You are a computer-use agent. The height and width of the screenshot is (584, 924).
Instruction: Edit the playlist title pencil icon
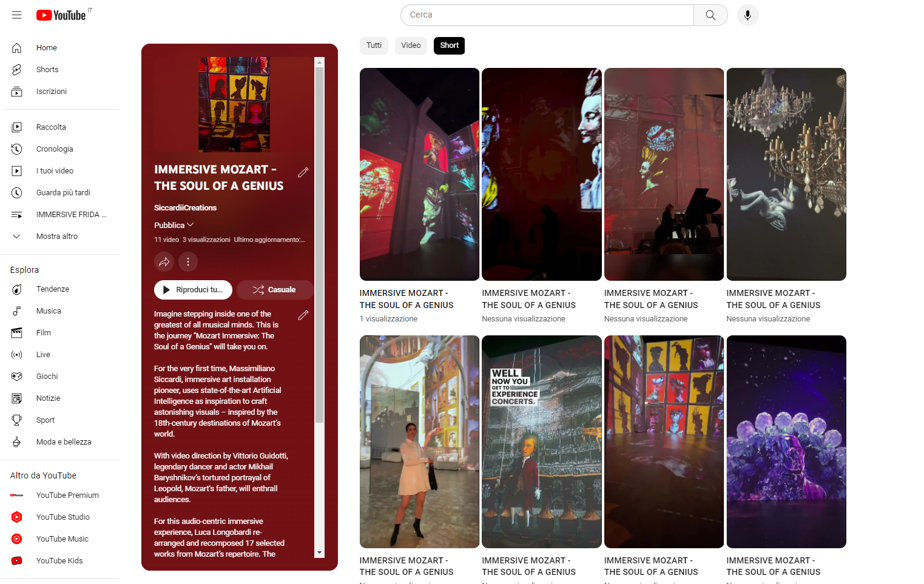point(303,172)
